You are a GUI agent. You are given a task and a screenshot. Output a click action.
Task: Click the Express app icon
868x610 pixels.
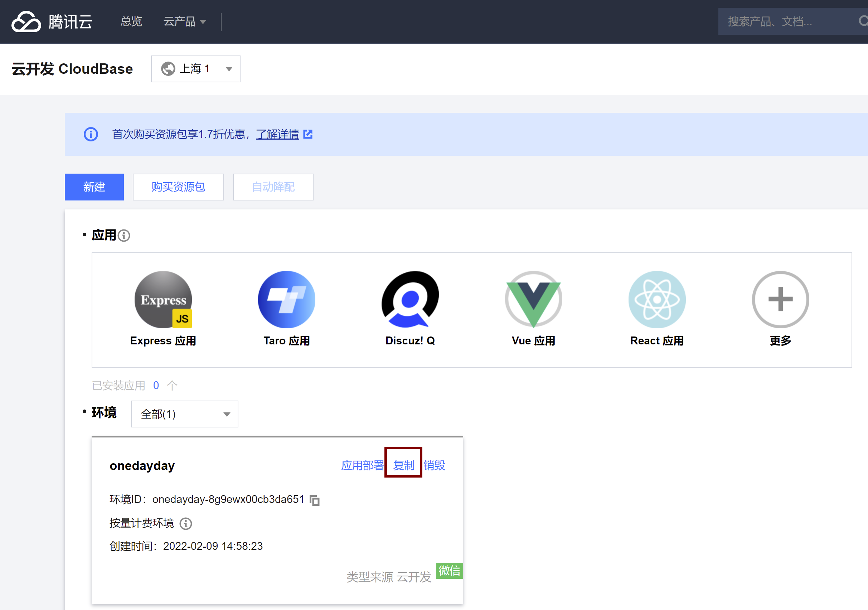coord(163,300)
